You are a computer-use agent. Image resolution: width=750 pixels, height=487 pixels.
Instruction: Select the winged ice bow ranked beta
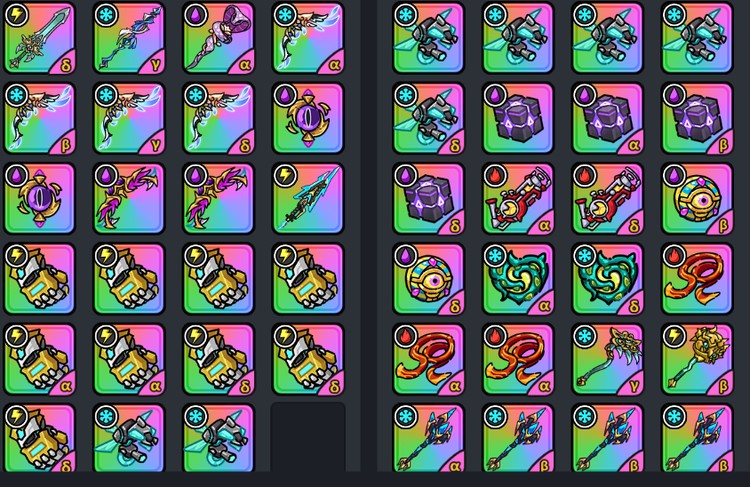click(x=40, y=119)
